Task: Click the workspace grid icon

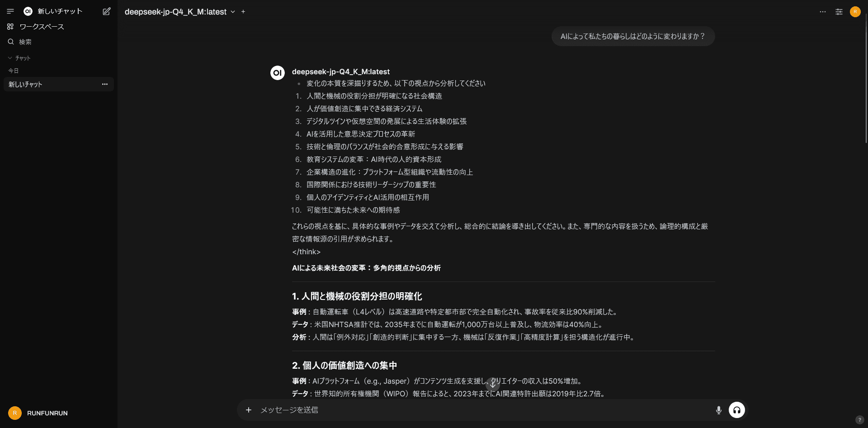Action: coord(10,27)
